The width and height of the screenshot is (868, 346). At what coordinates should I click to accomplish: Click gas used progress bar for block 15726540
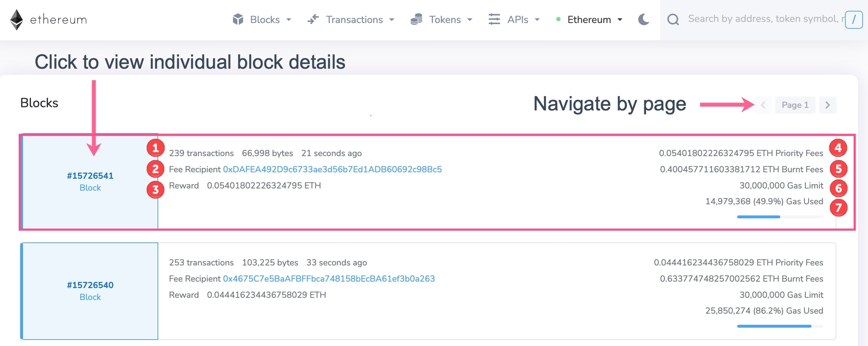coord(780,326)
